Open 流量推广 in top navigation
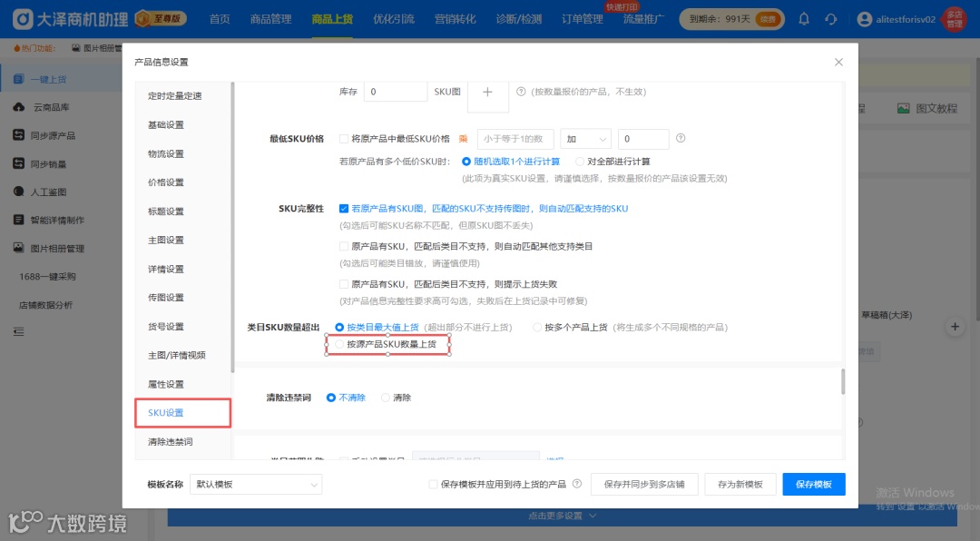 pos(643,19)
